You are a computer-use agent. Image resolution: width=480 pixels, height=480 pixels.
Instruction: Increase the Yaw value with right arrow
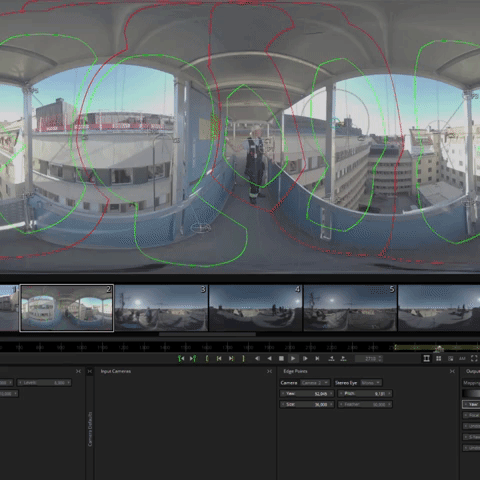[331, 394]
